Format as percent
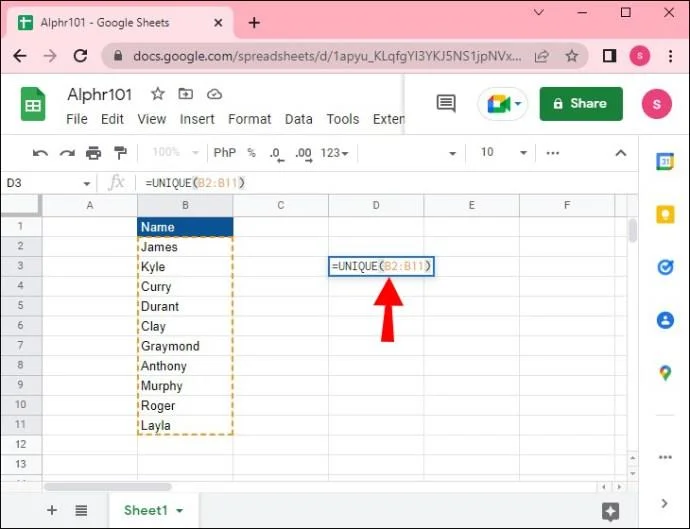This screenshot has height=529, width=690. coord(251,153)
